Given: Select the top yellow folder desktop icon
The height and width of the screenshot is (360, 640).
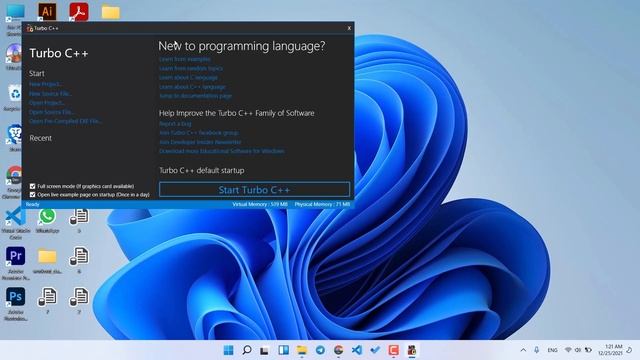Looking at the screenshot, I should [x=111, y=12].
